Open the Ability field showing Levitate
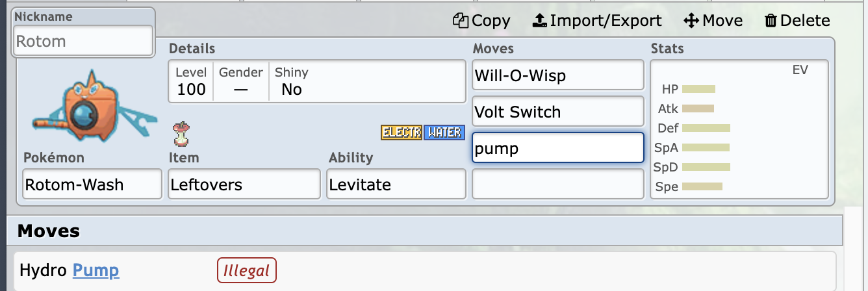Viewport: 868px width, 291px height. click(396, 184)
